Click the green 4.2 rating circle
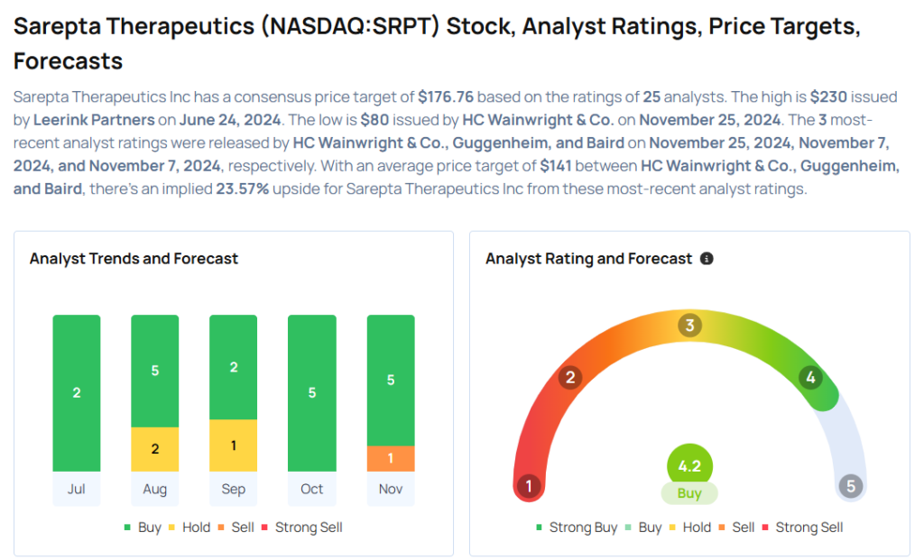The height and width of the screenshot is (560, 924). [689, 466]
